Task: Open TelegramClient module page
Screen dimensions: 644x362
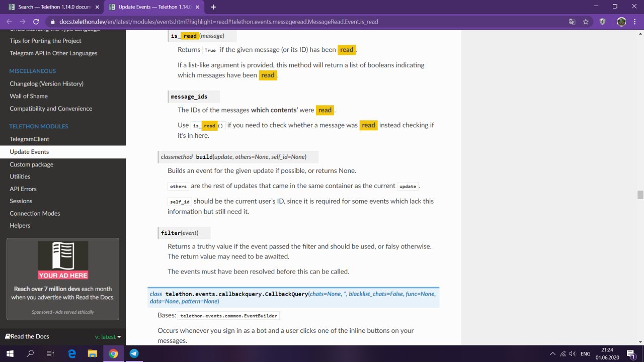Action: [29, 139]
